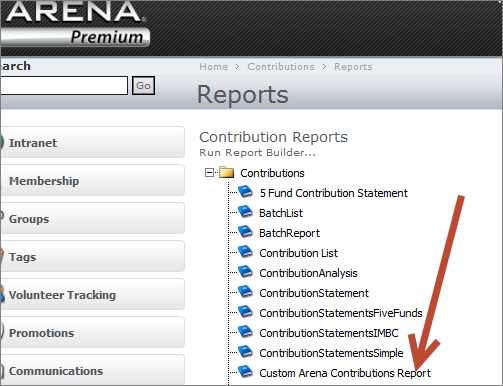The width and height of the screenshot is (503, 386).
Task: Click the BatchReport book icon
Action: (246, 232)
